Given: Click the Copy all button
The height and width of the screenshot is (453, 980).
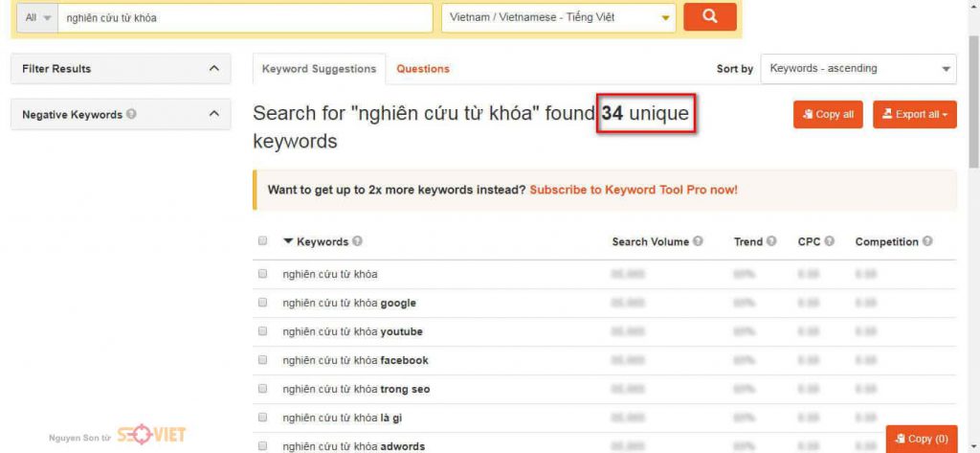Looking at the screenshot, I should [x=828, y=115].
